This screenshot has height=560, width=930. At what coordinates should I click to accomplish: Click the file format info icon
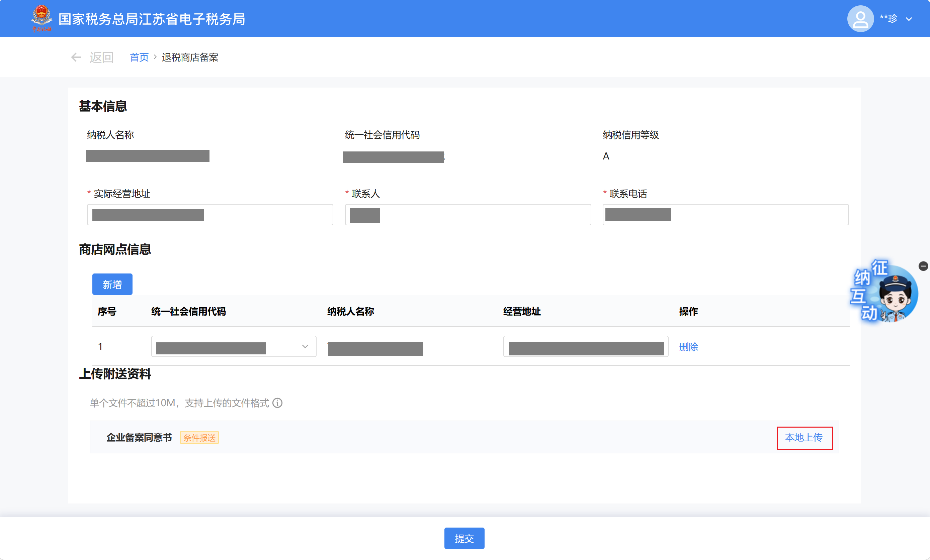(x=277, y=403)
